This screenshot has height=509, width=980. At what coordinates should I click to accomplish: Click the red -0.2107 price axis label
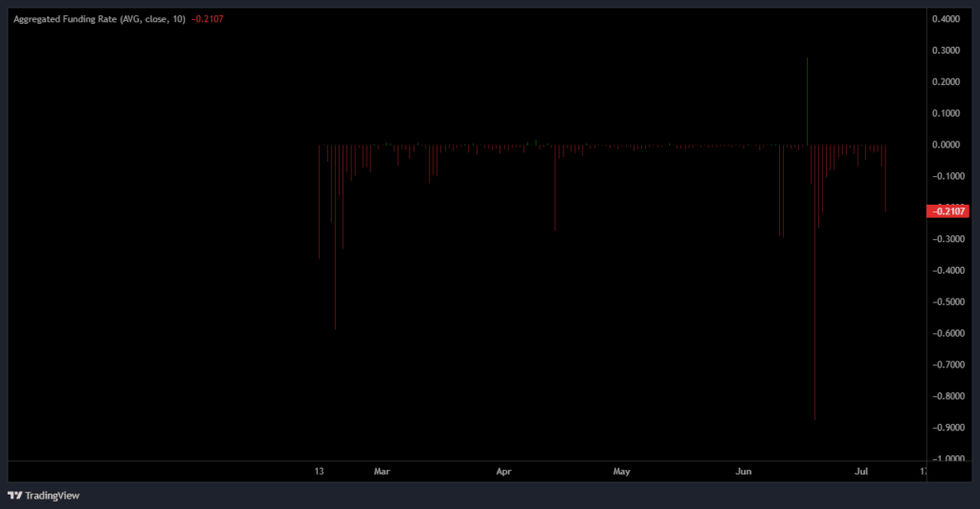click(947, 211)
